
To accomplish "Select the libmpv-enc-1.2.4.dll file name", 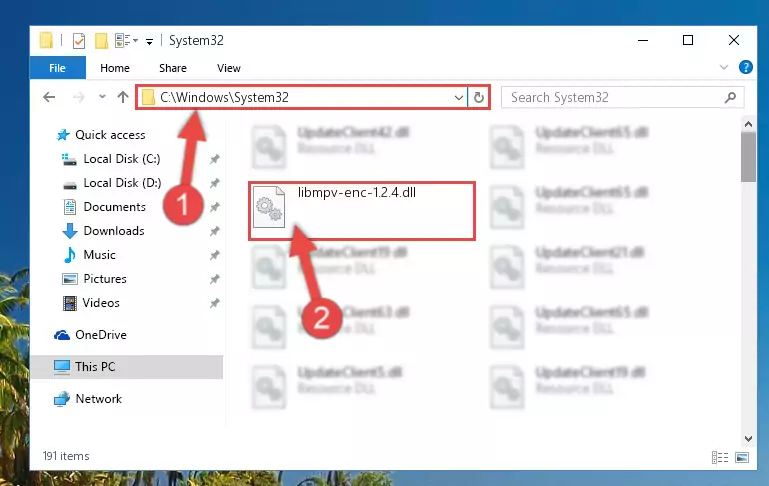I will tap(357, 192).
